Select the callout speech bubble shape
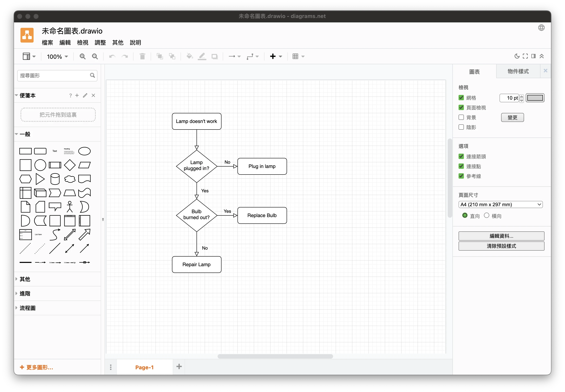Image resolution: width=565 pixels, height=392 pixels. [55, 207]
